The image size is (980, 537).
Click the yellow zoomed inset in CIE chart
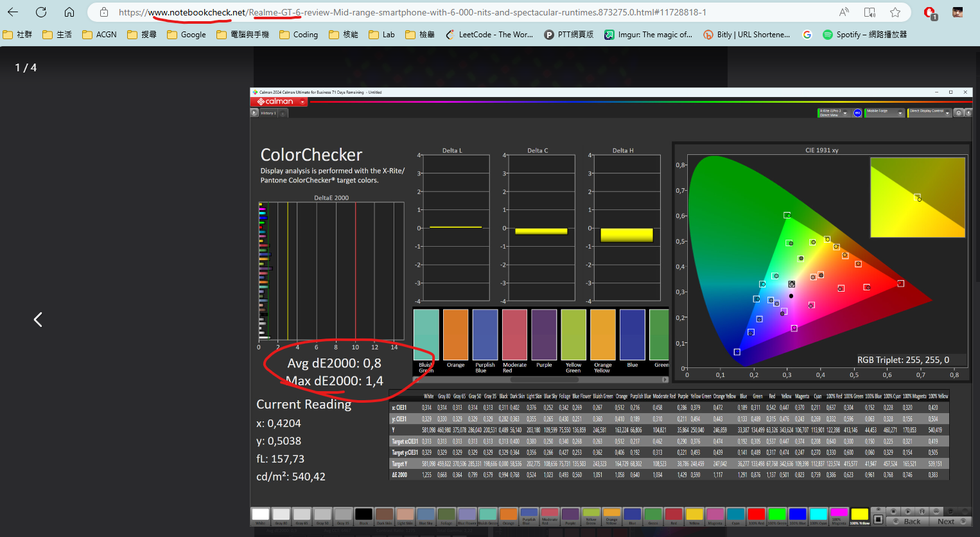tap(918, 198)
